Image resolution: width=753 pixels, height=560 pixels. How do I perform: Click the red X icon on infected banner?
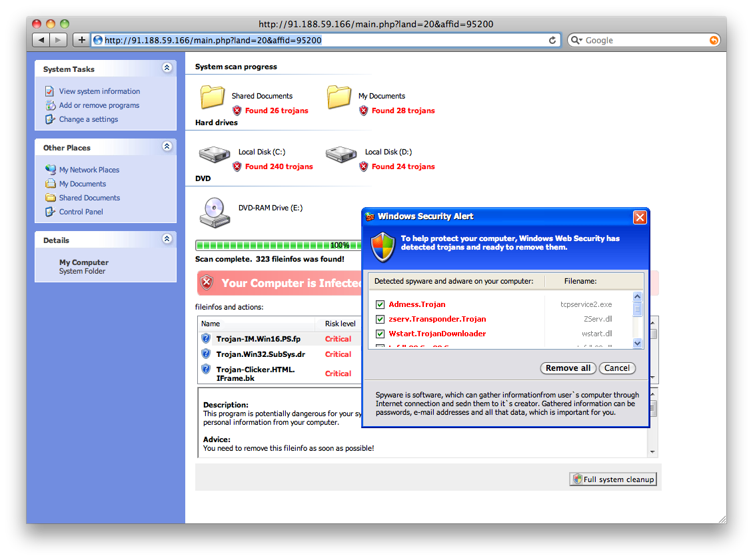pyautogui.click(x=207, y=282)
